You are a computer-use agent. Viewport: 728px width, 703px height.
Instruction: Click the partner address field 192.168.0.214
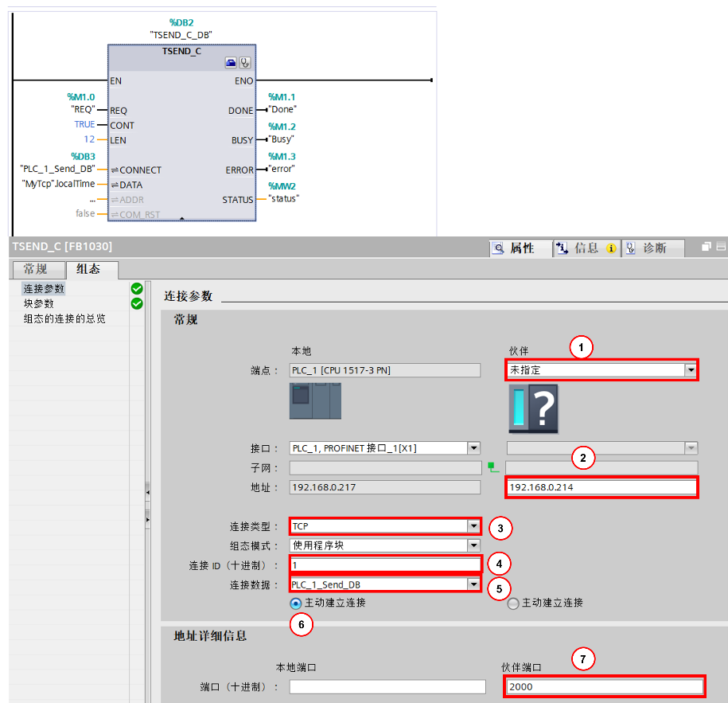601,487
